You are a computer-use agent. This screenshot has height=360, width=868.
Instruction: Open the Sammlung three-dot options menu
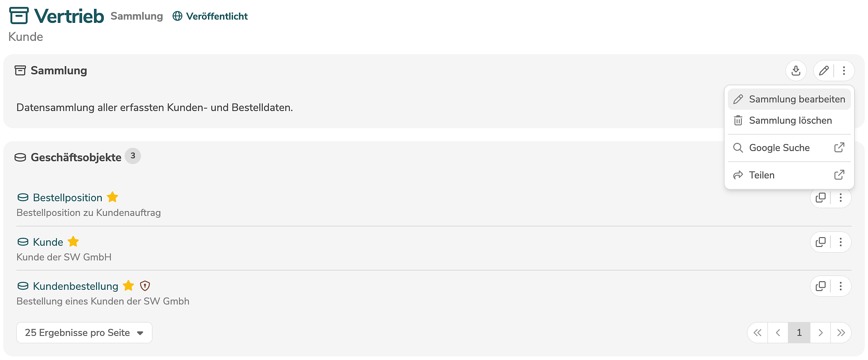(x=844, y=71)
